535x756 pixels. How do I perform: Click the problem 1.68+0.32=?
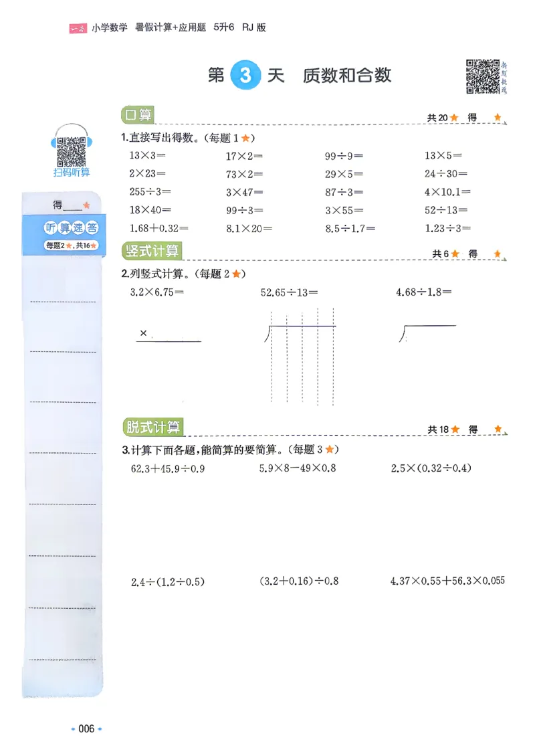coord(158,228)
